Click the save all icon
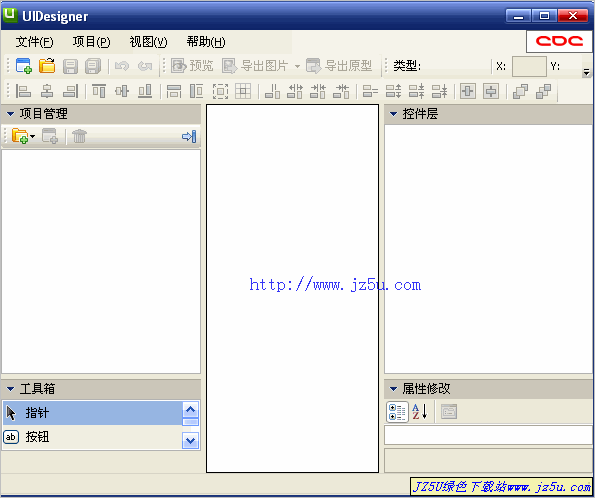Image resolution: width=595 pixels, height=498 pixels. point(93,66)
